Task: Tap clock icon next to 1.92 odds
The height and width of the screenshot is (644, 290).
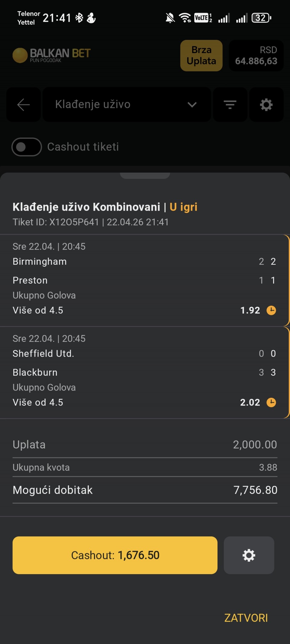Action: pos(271,310)
